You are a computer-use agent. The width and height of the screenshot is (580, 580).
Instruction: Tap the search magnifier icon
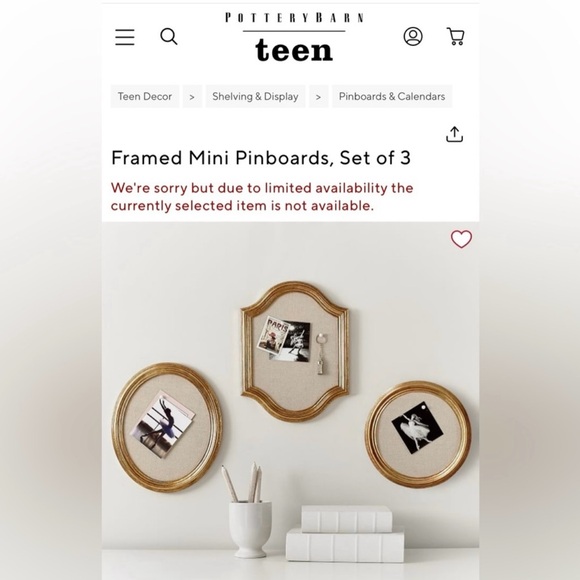pos(169,37)
